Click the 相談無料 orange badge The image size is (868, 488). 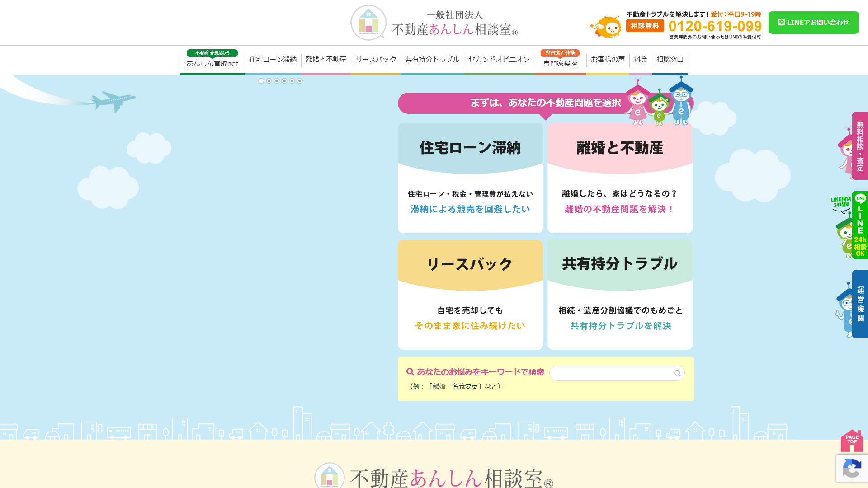pos(645,26)
